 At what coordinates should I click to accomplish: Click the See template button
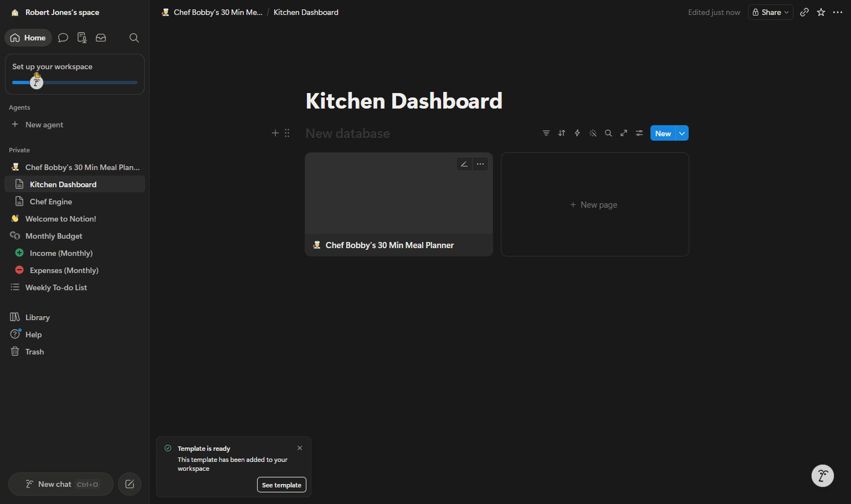tap(281, 485)
